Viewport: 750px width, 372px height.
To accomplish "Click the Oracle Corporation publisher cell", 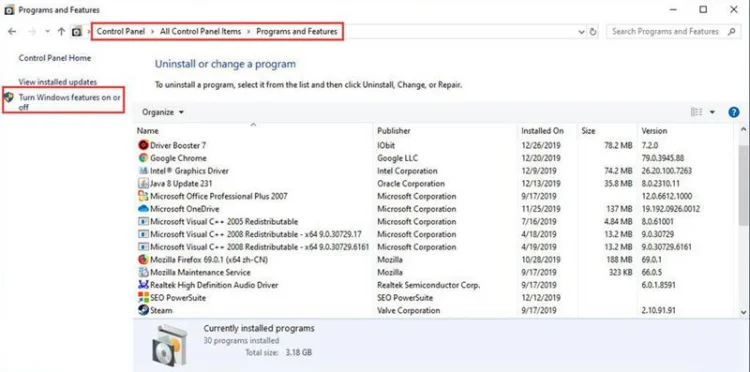I will coord(410,183).
